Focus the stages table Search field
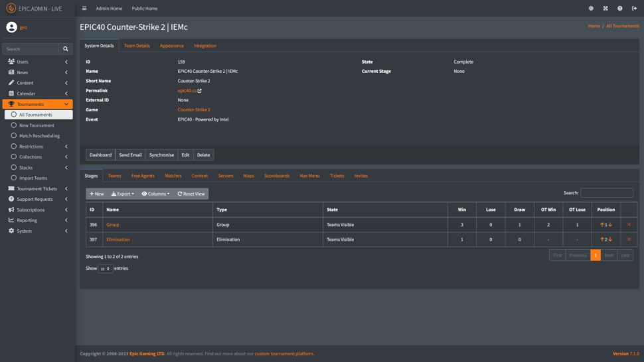This screenshot has width=644, height=362. tap(607, 193)
